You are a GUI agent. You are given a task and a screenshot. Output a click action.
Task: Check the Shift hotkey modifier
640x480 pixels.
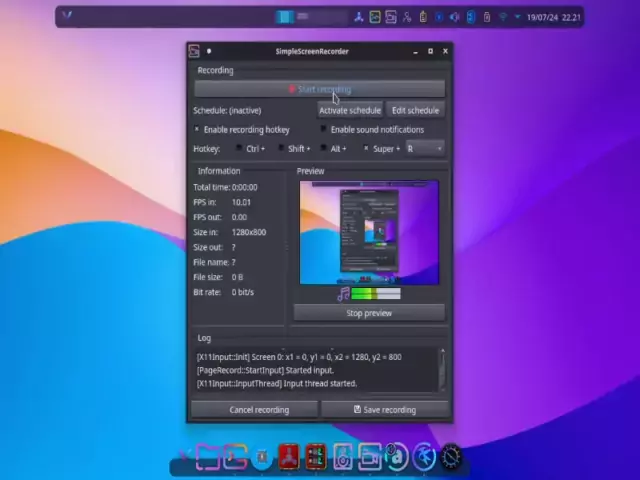[281, 149]
